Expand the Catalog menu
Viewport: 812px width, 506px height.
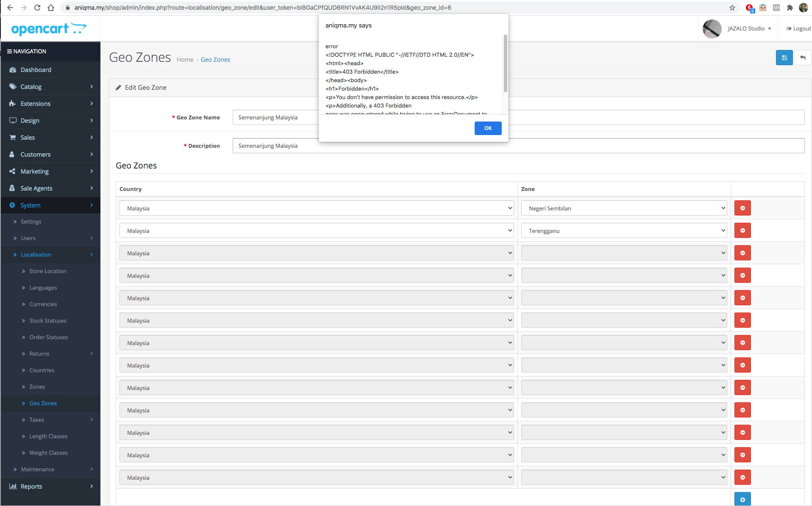tap(50, 87)
